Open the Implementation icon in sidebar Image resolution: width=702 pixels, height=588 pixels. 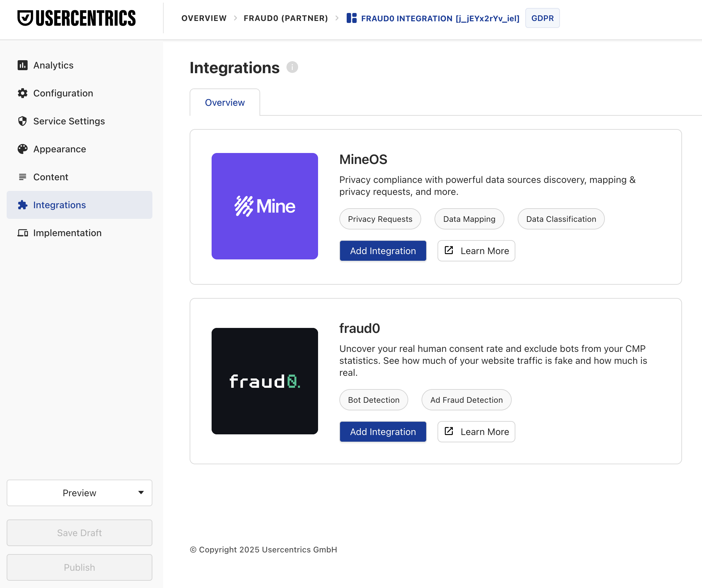tap(22, 233)
